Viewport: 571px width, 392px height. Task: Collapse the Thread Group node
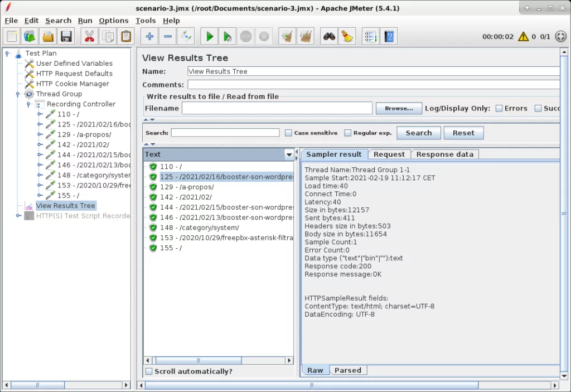(18, 94)
